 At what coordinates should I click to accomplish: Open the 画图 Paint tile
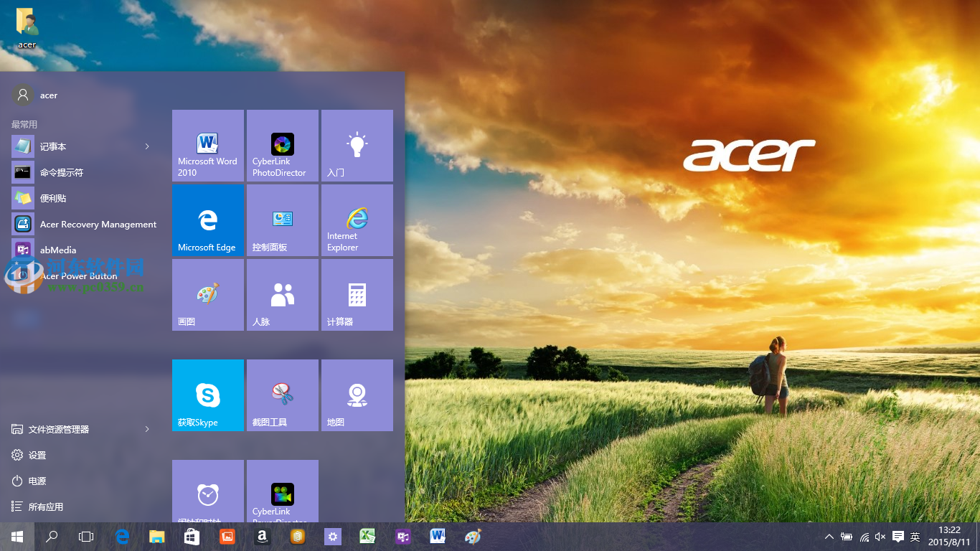[x=207, y=295]
